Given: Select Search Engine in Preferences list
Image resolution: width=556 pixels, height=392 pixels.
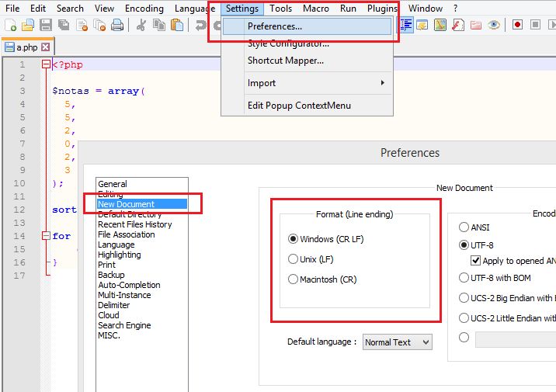Looking at the screenshot, I should click(124, 325).
